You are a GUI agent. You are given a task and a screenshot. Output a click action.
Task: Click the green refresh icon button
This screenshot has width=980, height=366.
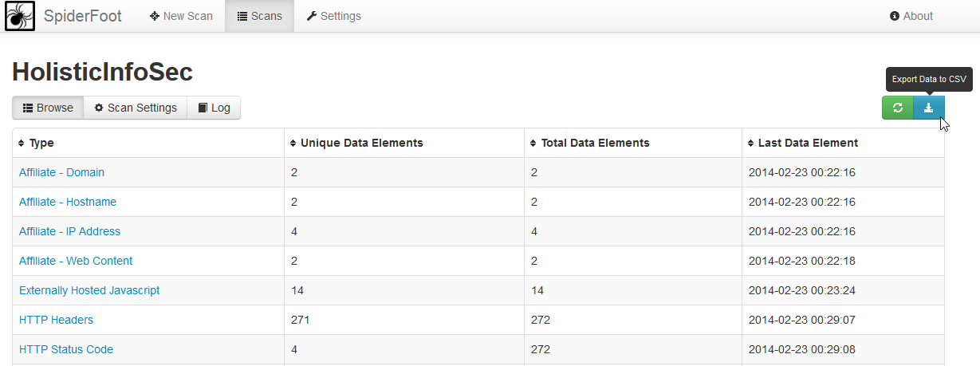897,108
